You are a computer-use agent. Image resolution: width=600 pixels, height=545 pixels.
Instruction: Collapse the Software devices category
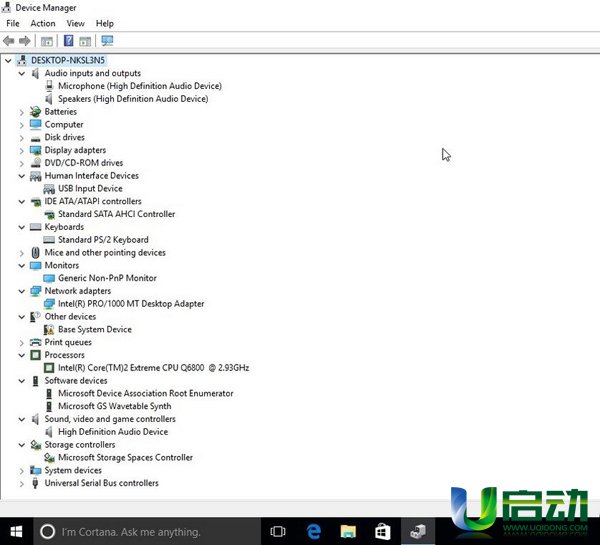coord(22,380)
